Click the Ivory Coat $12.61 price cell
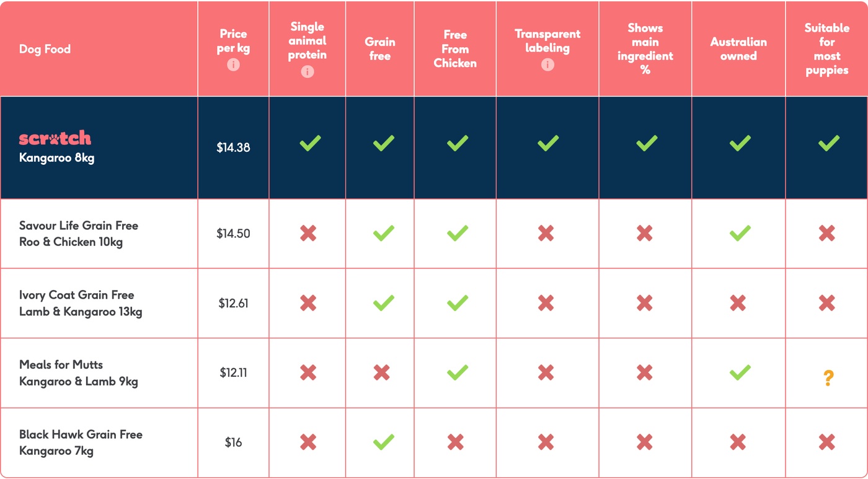The height and width of the screenshot is (479, 868). coord(233,303)
